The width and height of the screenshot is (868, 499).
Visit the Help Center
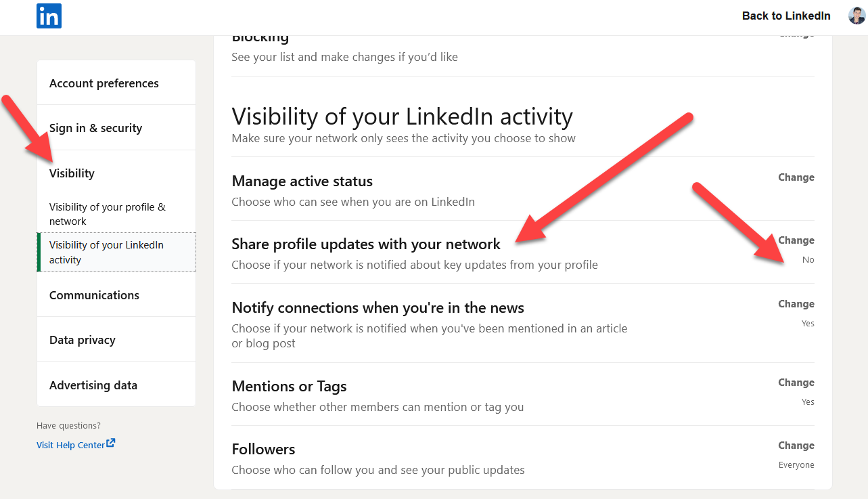tap(70, 444)
